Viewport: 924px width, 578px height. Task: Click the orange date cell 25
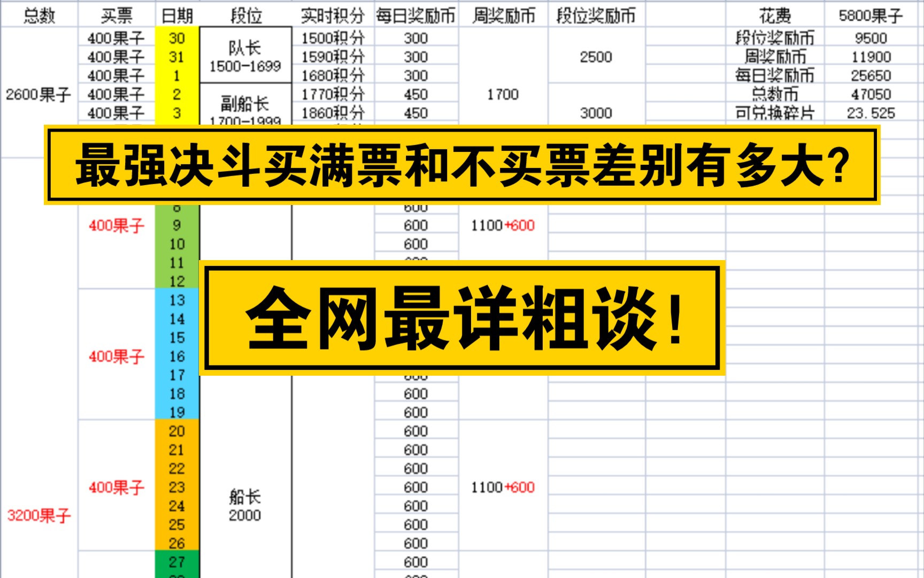pyautogui.click(x=177, y=525)
